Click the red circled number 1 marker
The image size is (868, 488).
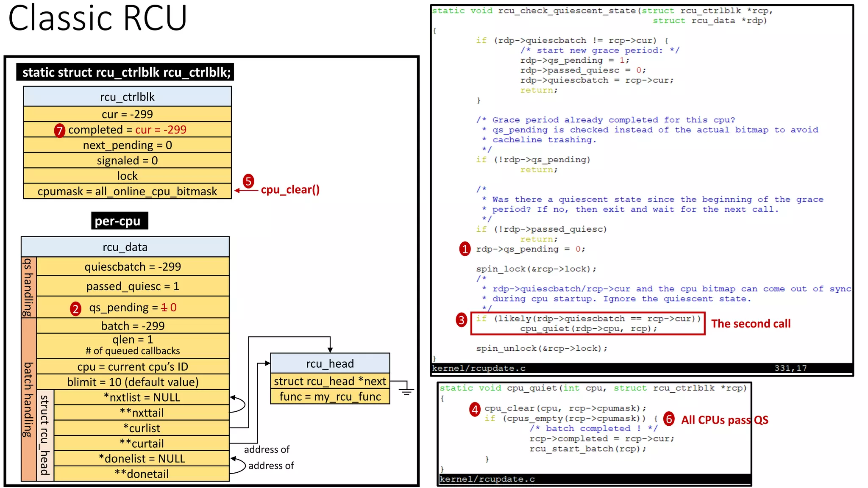point(465,249)
